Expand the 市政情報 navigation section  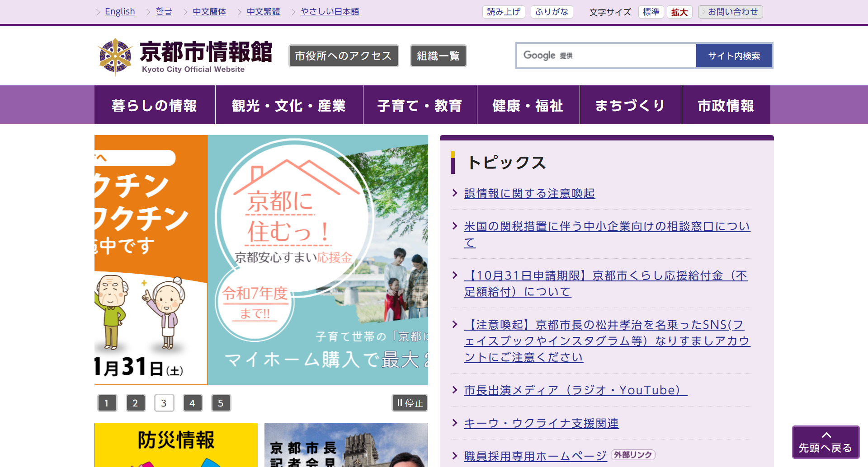(726, 105)
